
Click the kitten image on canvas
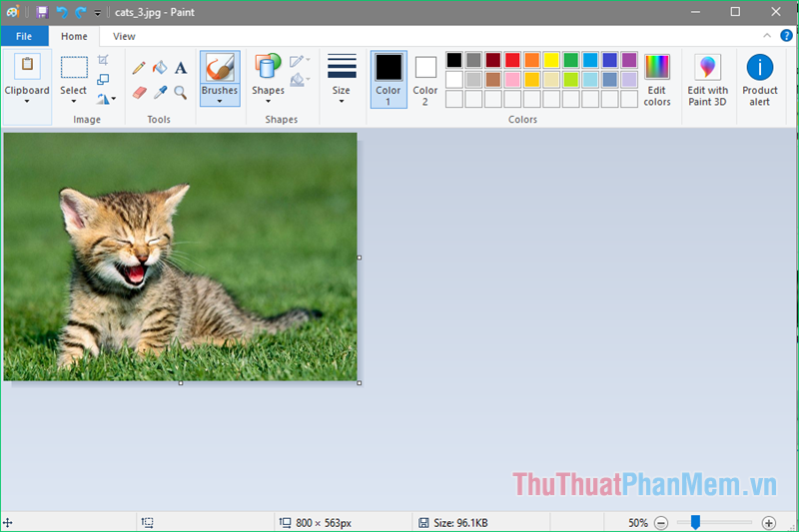coord(181,257)
